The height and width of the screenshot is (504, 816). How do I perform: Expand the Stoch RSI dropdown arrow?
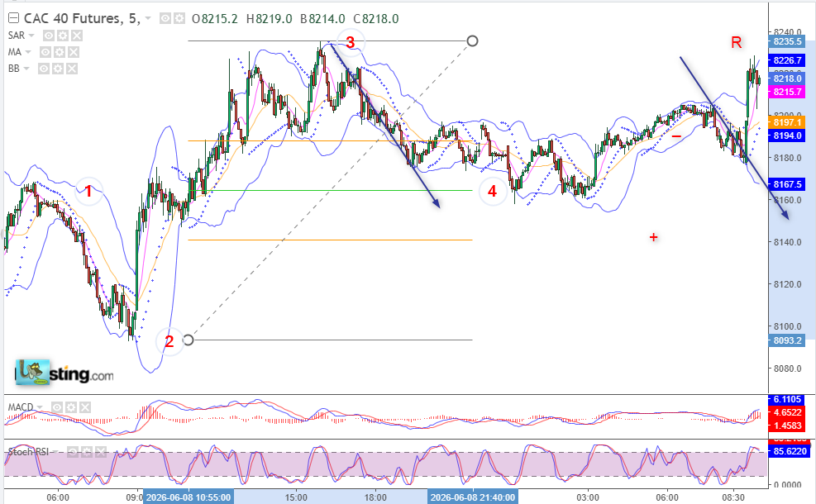click(x=55, y=452)
